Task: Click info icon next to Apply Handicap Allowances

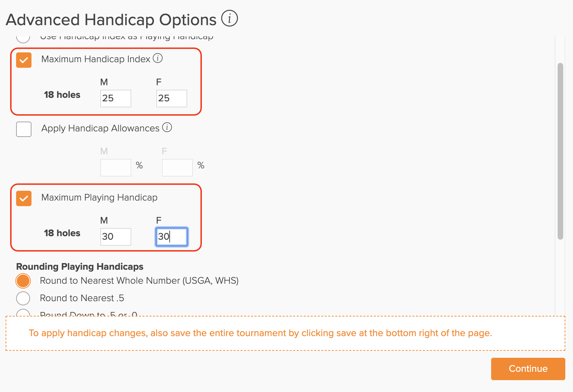Action: coord(167,127)
